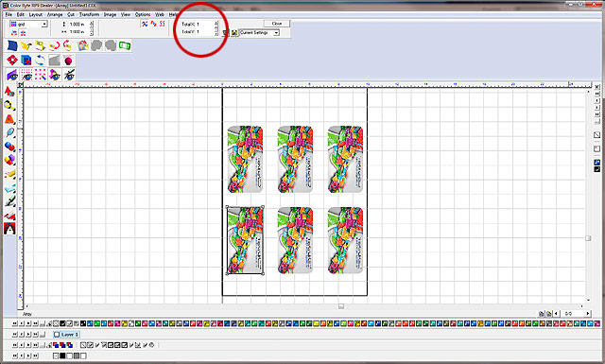Click the crossed-out eye icon
Image resolution: width=605 pixels, height=364 pixels.
[x=69, y=75]
